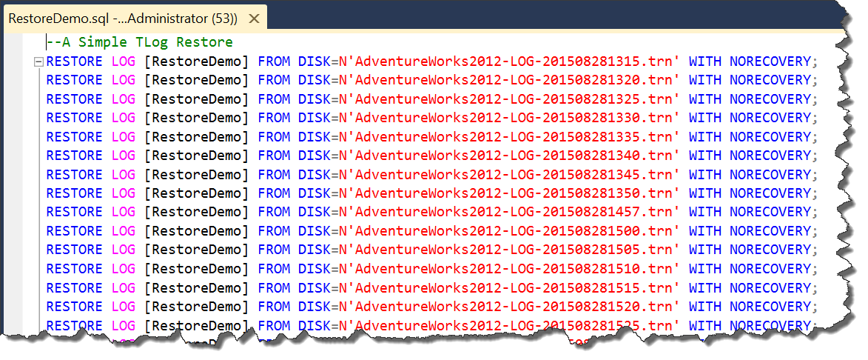
Task: Click NORECOVERY on the 201508281345 line
Action: point(770,174)
